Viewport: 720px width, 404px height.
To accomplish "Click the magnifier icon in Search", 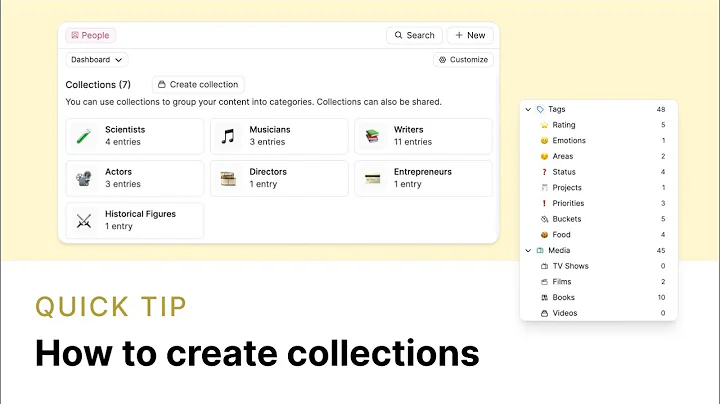I will (x=398, y=35).
